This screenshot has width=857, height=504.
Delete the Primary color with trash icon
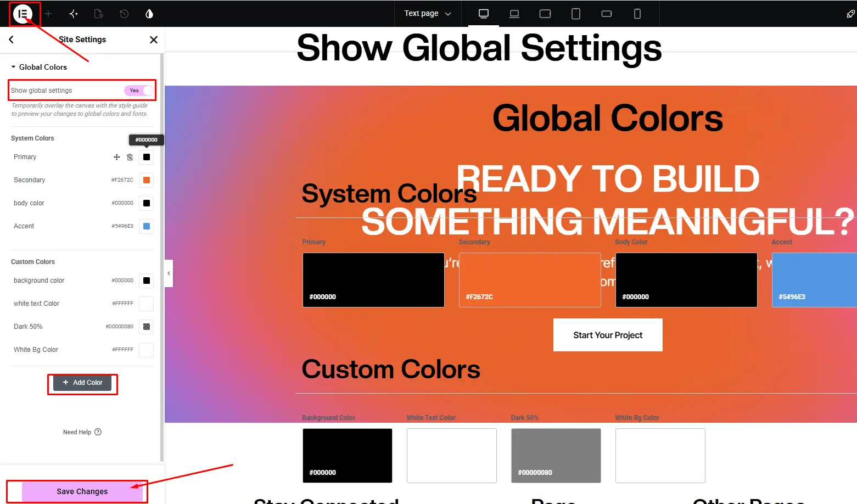tap(130, 157)
